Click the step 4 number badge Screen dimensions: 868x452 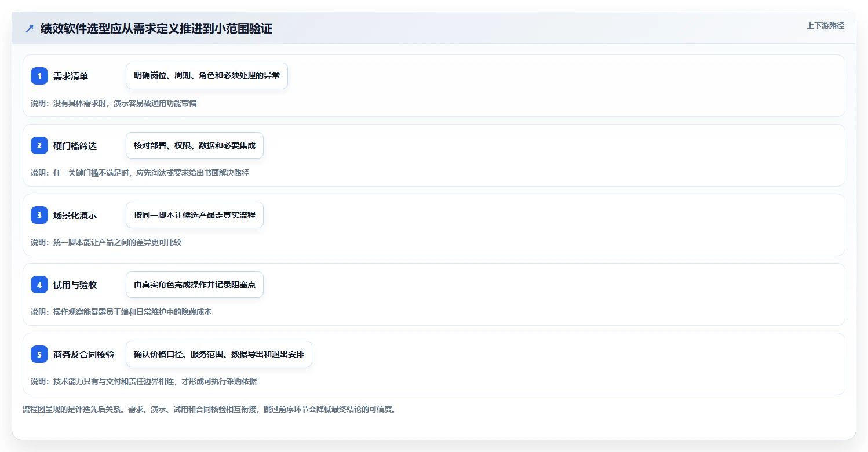click(39, 285)
